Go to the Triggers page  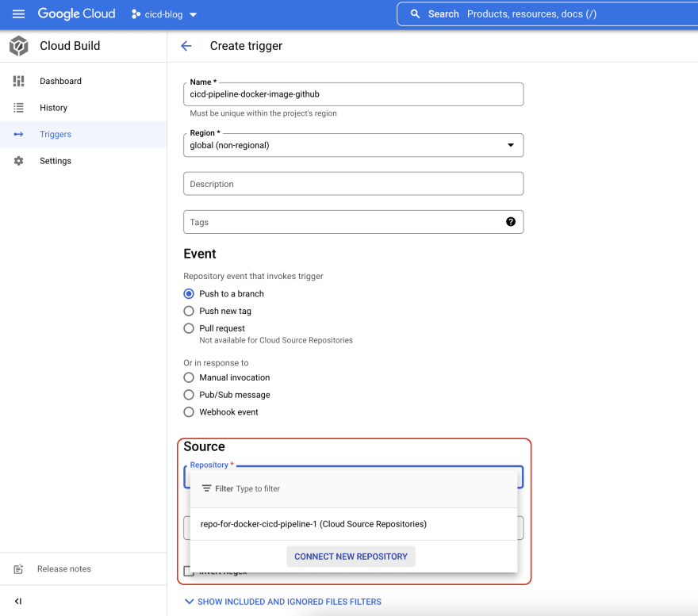tap(56, 134)
